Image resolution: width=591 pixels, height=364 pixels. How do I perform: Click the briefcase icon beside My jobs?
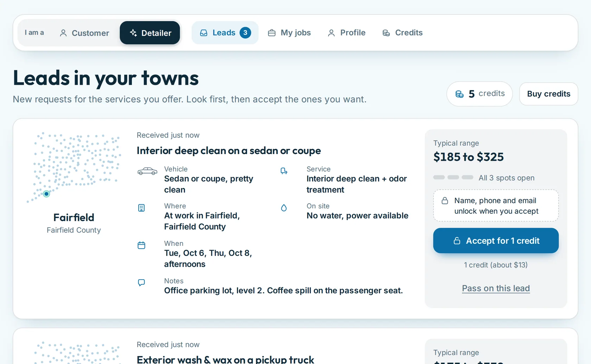point(272,33)
